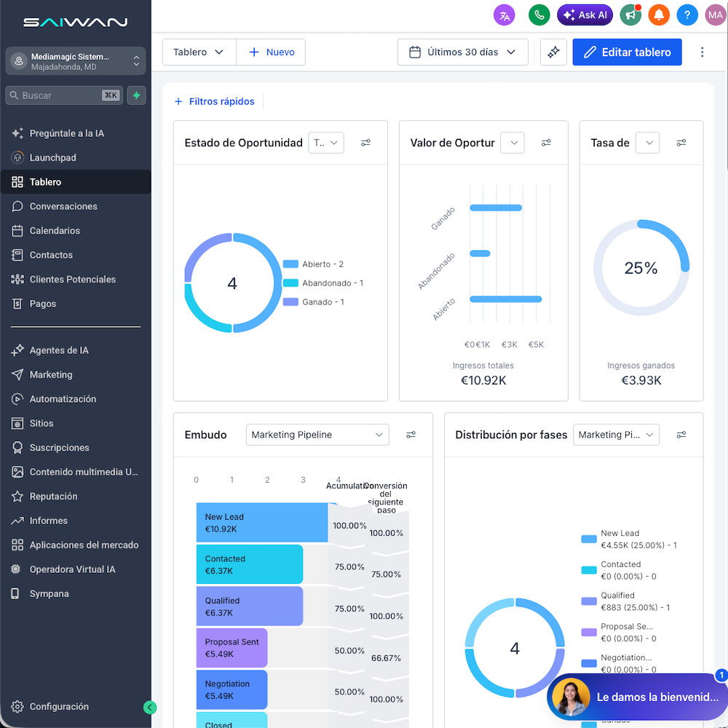Open Calendarios in the sidebar

(x=76, y=231)
